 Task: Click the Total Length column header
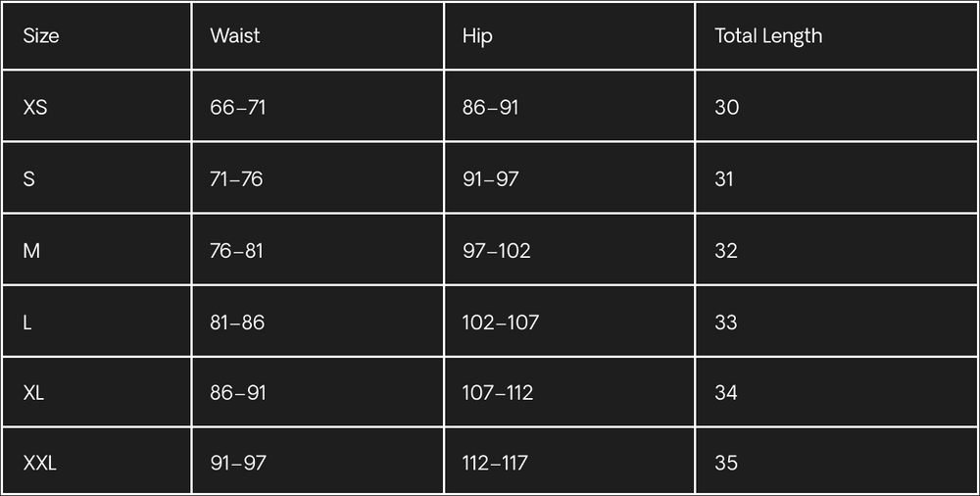[x=768, y=36]
